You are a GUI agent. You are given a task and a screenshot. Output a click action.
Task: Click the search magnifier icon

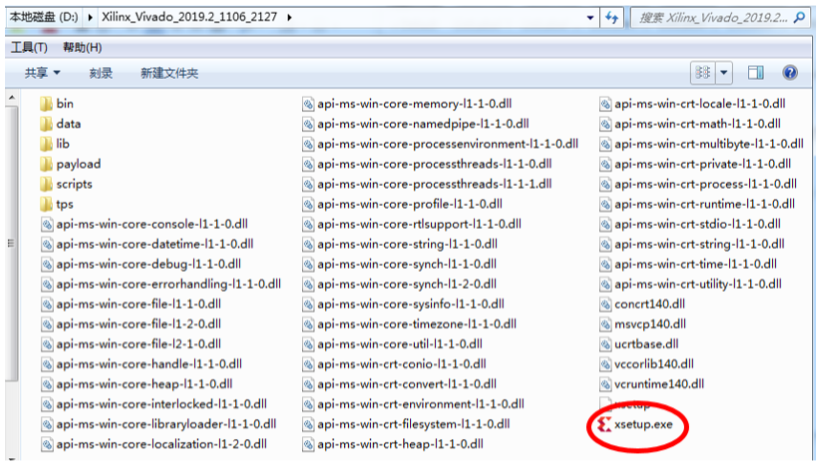[x=799, y=18]
